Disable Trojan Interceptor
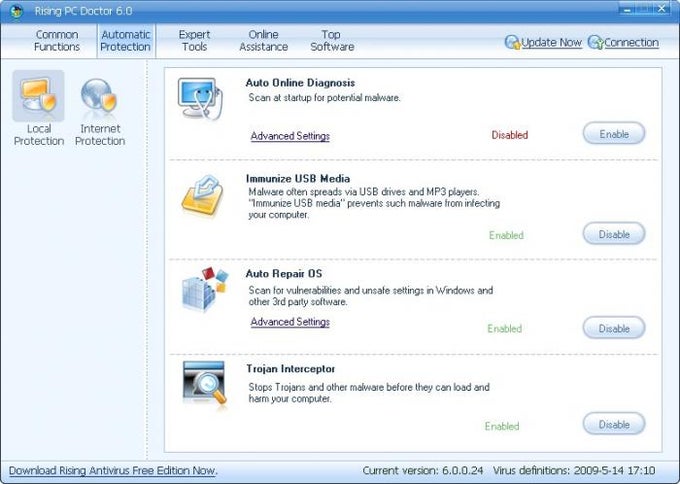Viewport: 680px width, 484px height. [x=614, y=424]
